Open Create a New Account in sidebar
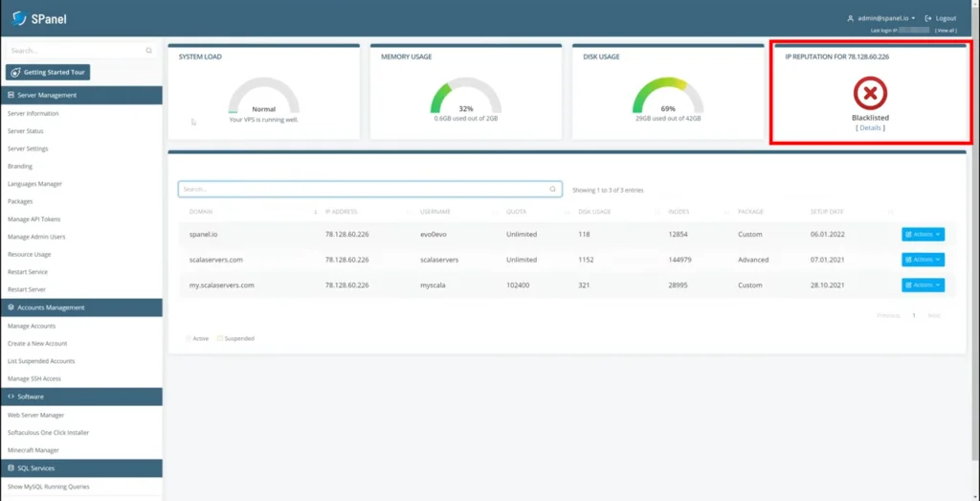Screen dimensions: 980x501 37,343
